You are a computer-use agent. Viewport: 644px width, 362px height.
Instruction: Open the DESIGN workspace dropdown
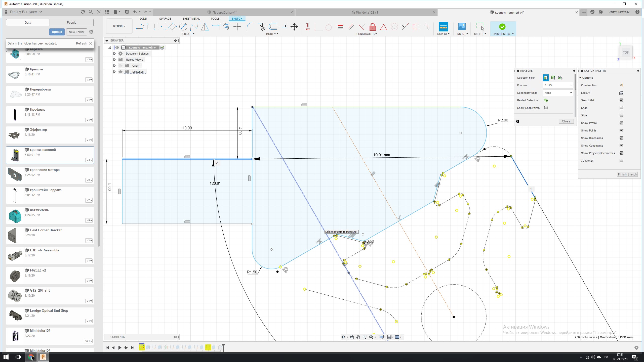tap(119, 26)
